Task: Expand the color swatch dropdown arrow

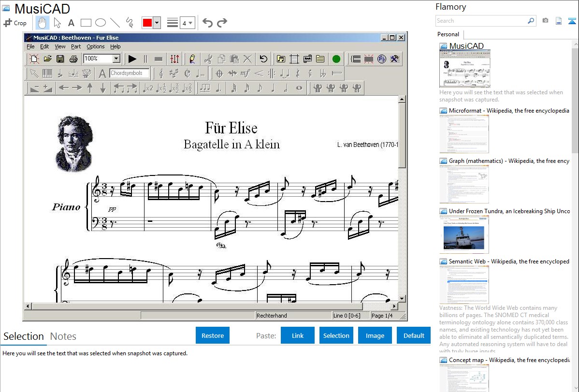Action: (157, 23)
